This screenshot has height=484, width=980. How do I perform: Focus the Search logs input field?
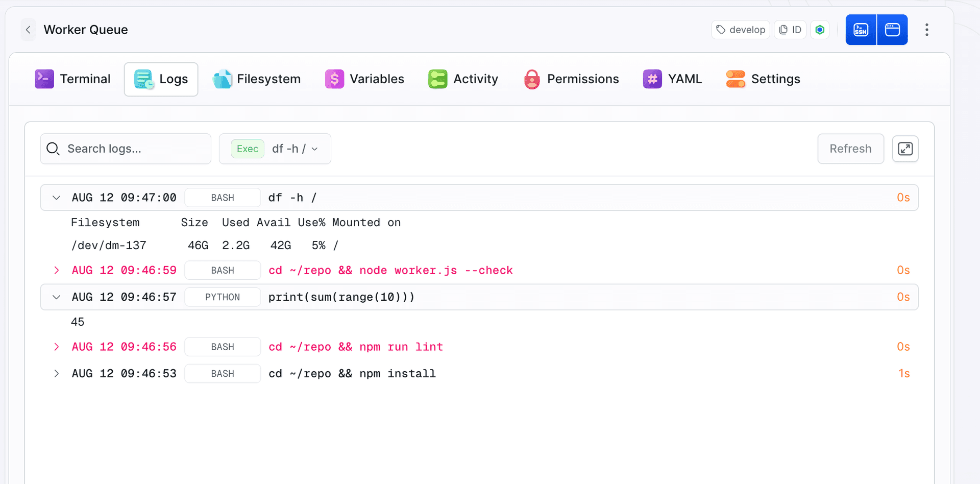click(126, 149)
